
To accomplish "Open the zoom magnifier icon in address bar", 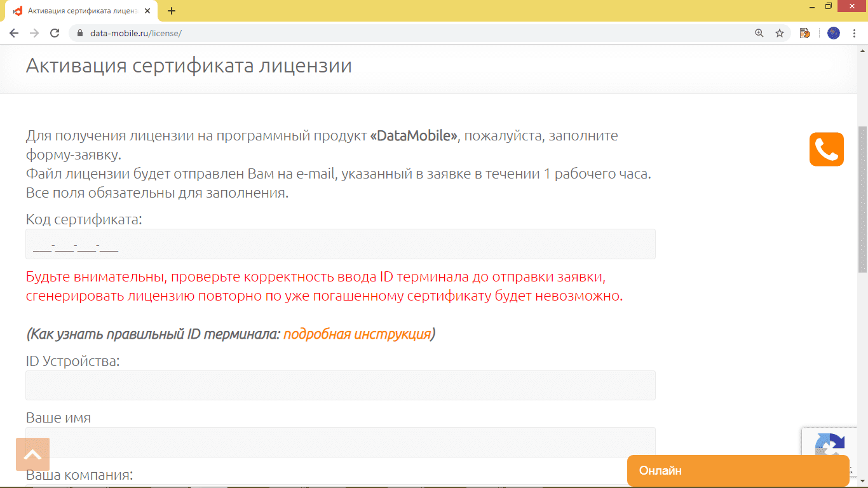I will [x=759, y=33].
